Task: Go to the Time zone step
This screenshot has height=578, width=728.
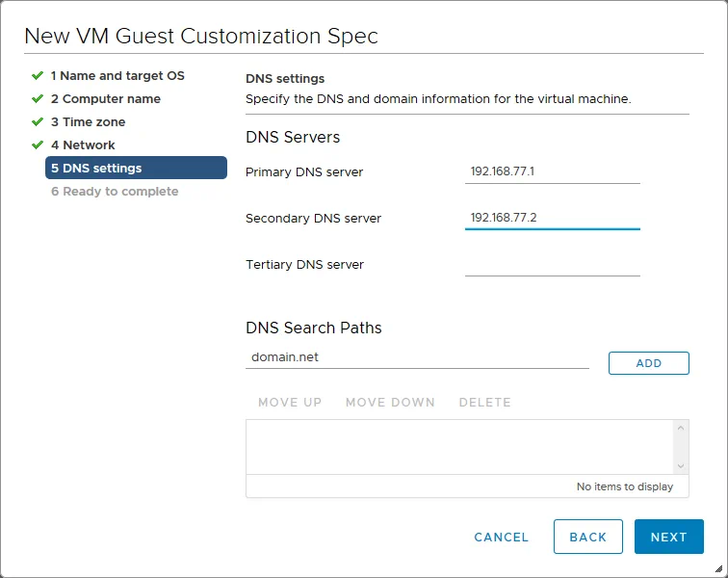Action: tap(88, 121)
